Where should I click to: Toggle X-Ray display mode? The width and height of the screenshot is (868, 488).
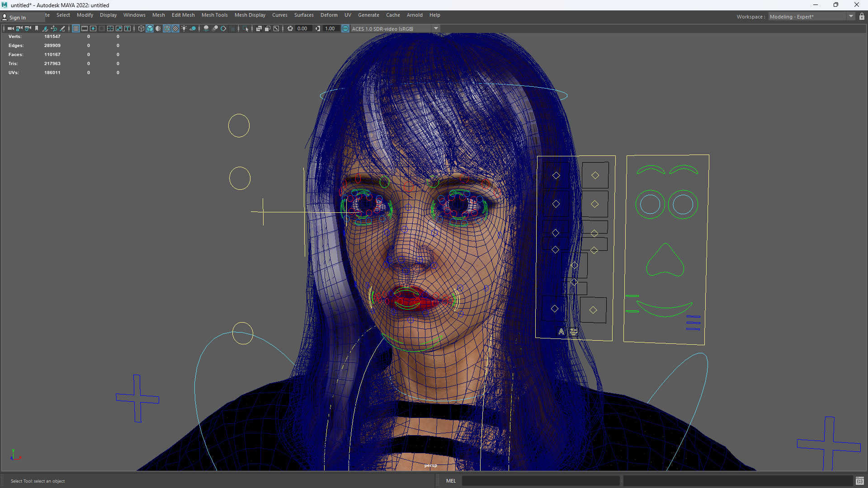[x=259, y=28]
